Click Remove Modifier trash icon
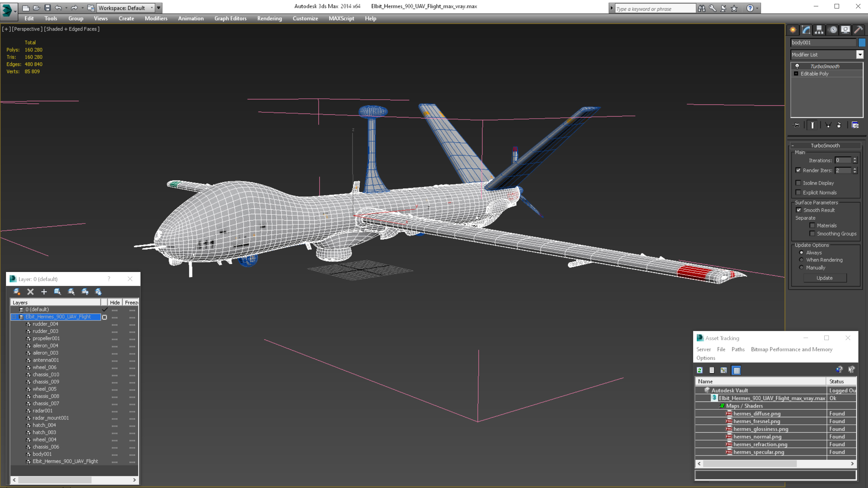 (x=839, y=125)
